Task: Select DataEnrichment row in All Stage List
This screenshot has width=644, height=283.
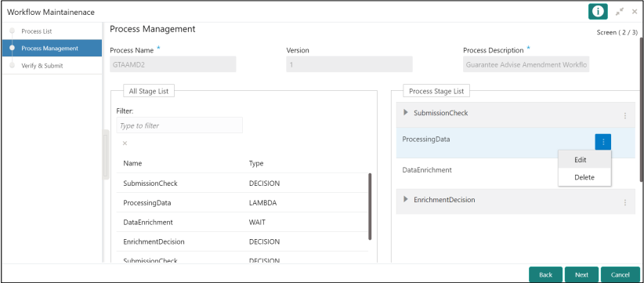Action: tap(242, 222)
